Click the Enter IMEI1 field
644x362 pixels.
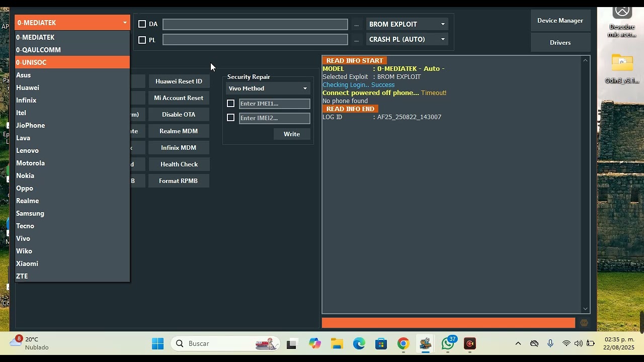point(274,104)
